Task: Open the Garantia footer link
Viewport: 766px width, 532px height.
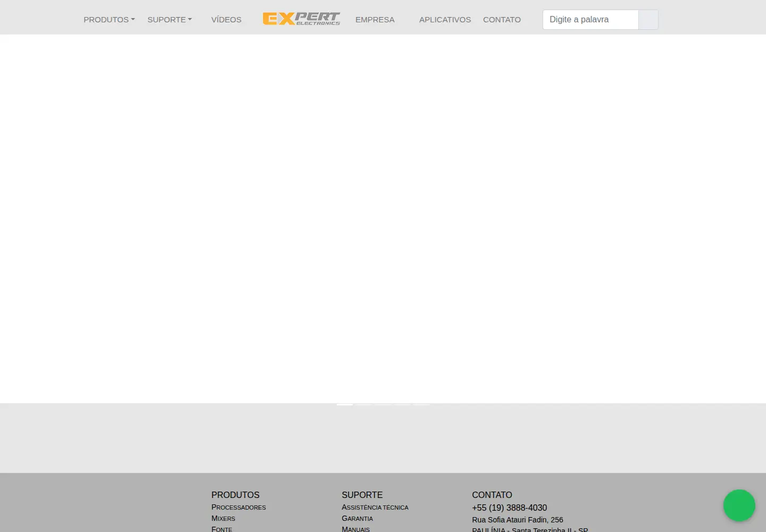Action: click(357, 518)
